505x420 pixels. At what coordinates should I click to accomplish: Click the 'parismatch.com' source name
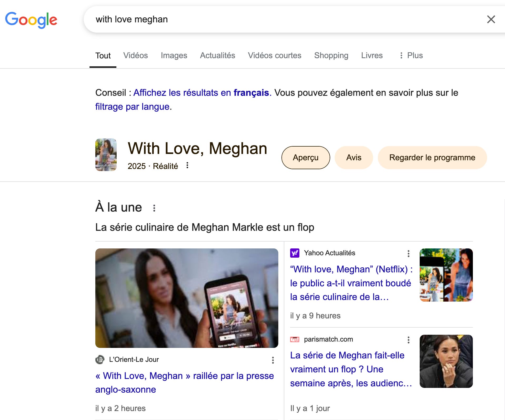(x=328, y=339)
